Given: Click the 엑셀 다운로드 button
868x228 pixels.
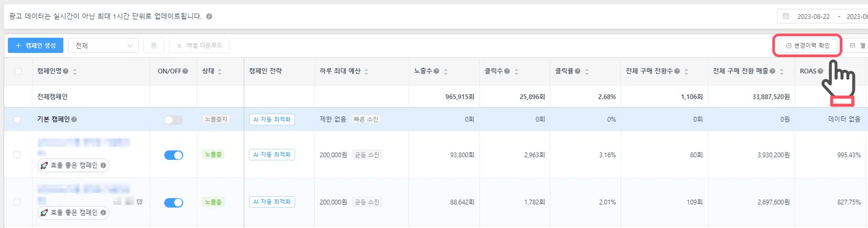Looking at the screenshot, I should point(199,46).
